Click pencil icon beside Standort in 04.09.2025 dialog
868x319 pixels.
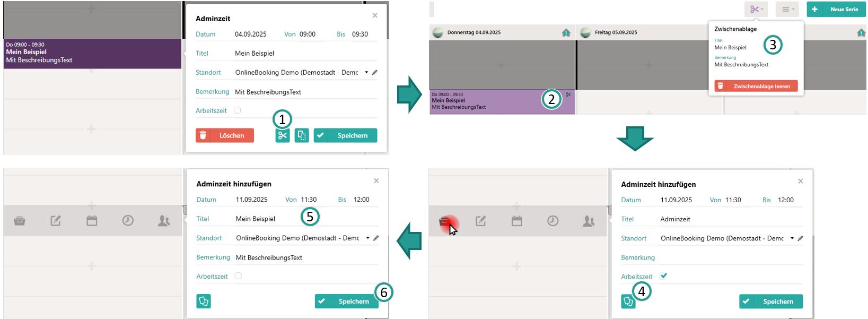(375, 73)
